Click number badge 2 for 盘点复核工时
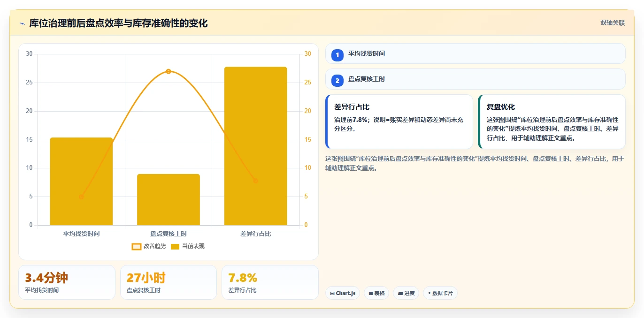Screen dimensions: 644x318 [x=337, y=81]
